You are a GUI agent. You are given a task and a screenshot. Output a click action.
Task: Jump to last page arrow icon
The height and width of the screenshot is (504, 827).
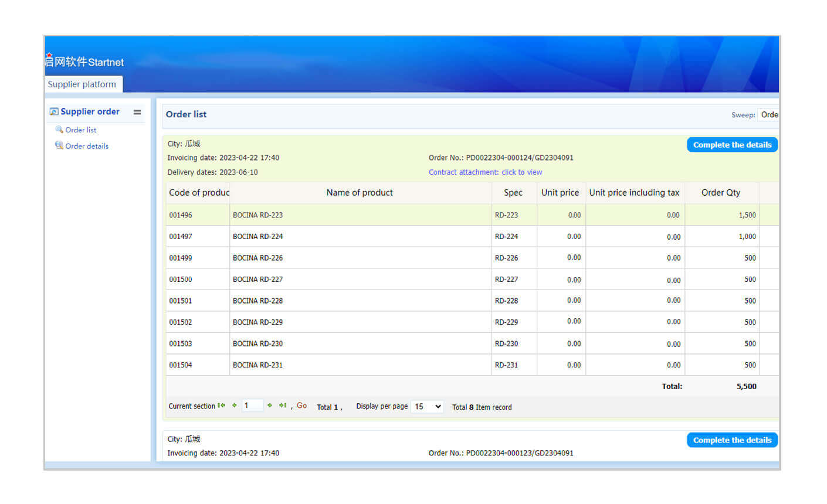coord(283,406)
